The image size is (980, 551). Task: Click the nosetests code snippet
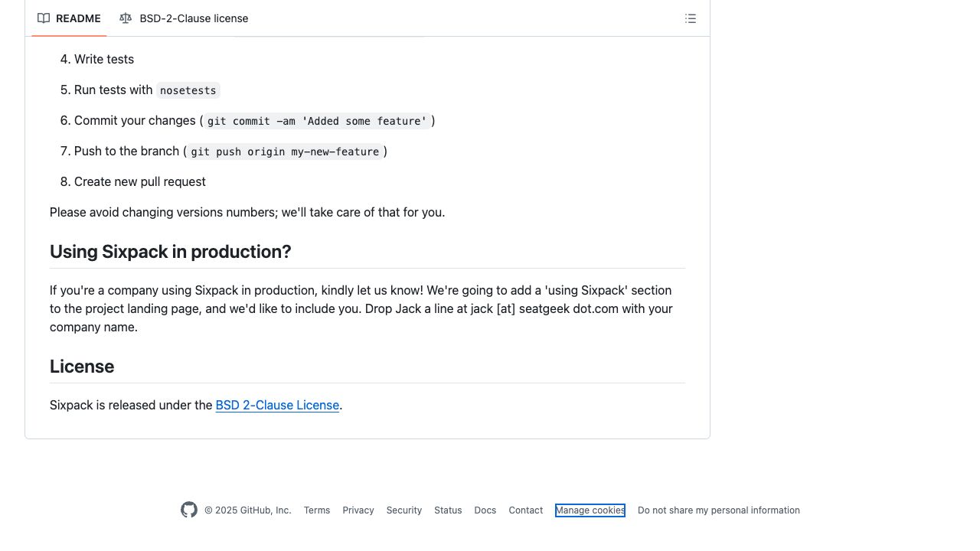click(x=188, y=90)
